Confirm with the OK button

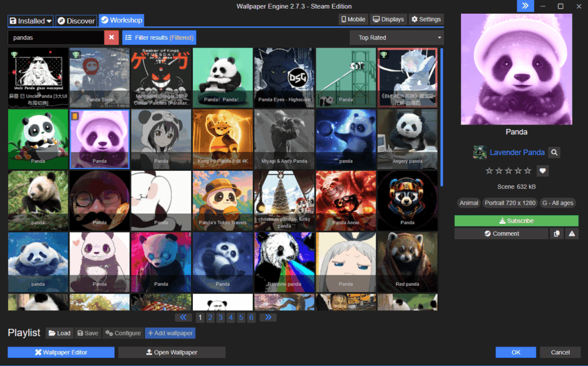tap(516, 352)
